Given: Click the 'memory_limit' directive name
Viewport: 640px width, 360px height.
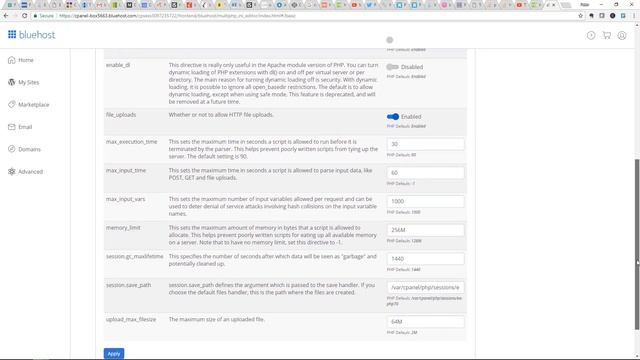Looking at the screenshot, I should pyautogui.click(x=123, y=228).
